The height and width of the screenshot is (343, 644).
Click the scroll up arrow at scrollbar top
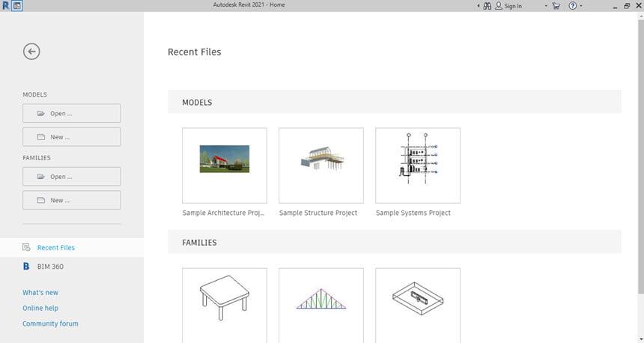pos(640,16)
